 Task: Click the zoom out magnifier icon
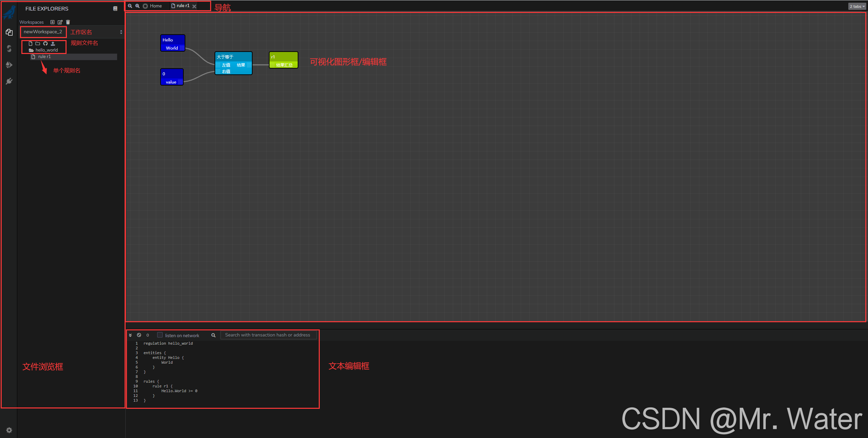coord(130,6)
